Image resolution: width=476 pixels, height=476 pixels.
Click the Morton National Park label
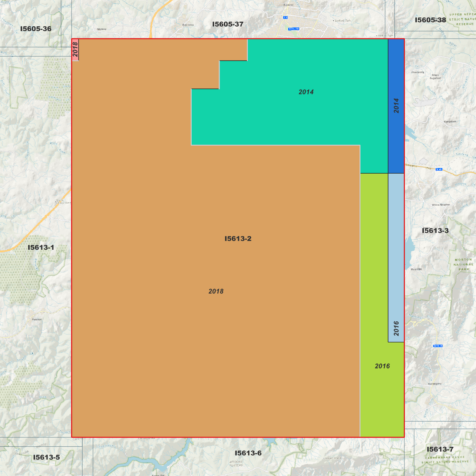coord(462,264)
